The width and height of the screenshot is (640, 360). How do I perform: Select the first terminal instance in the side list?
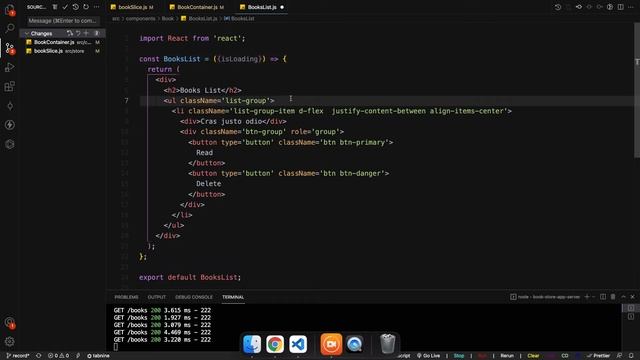tap(631, 308)
